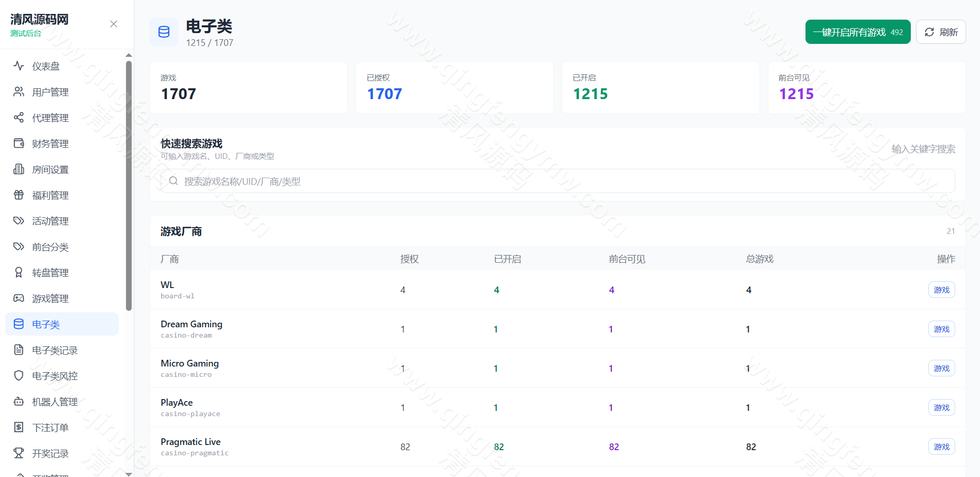Viewport: 980px width, 477px height.
Task: Click the finance management wallet icon
Action: (x=19, y=144)
